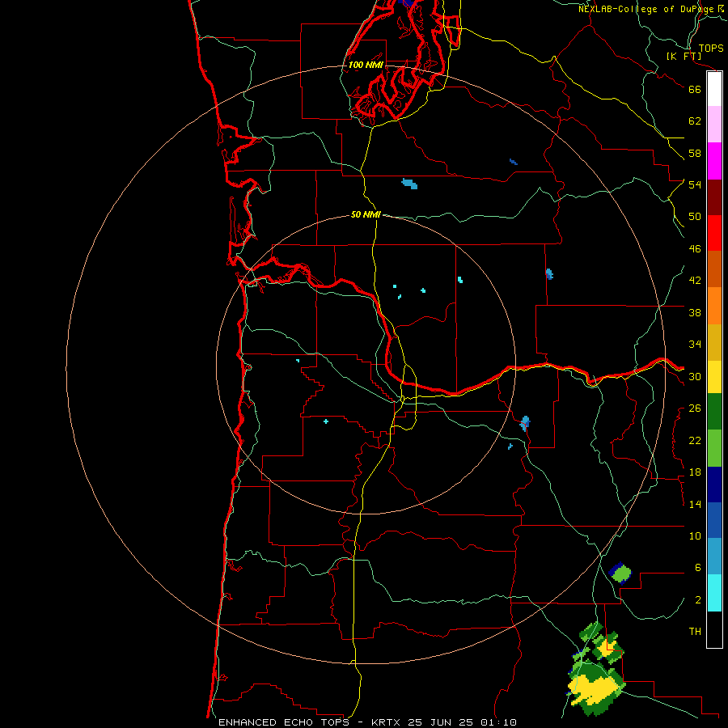This screenshot has height=728, width=728.
Task: Select the magenta legend swatch
Action: [x=714, y=161]
